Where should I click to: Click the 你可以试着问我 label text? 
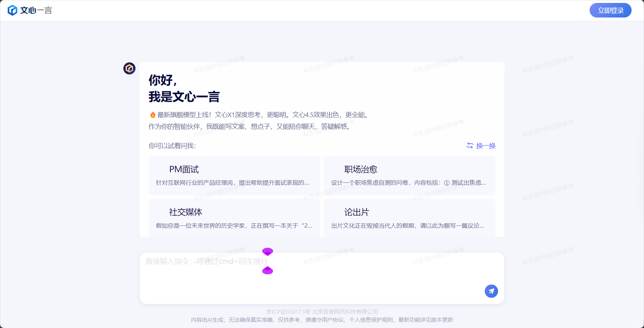pos(172,146)
